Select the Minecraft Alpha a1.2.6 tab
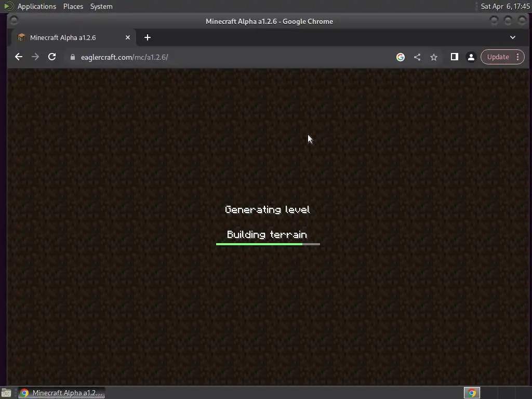Viewport: 532px width, 399px height. point(74,37)
